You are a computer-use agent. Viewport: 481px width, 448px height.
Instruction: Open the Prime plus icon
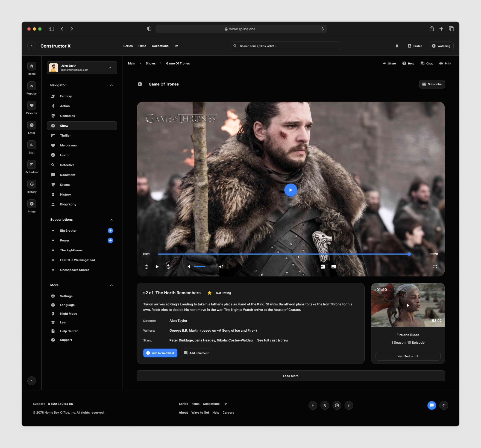click(x=32, y=204)
